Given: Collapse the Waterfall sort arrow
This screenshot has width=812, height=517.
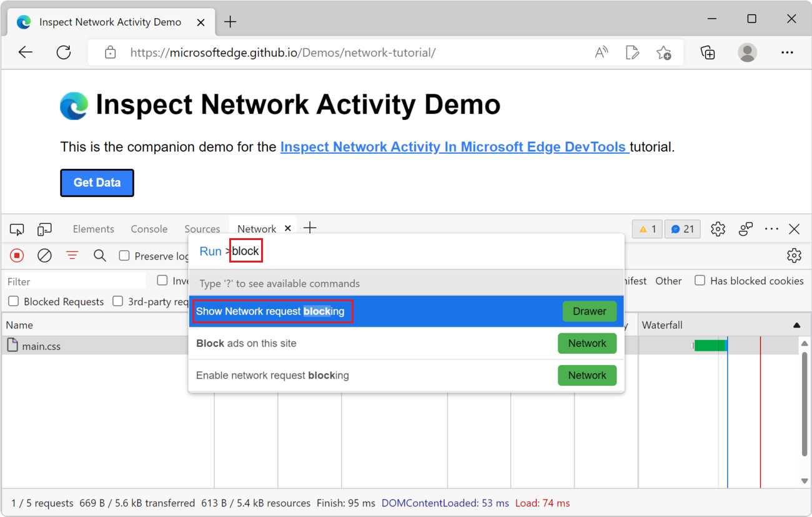Looking at the screenshot, I should (796, 324).
